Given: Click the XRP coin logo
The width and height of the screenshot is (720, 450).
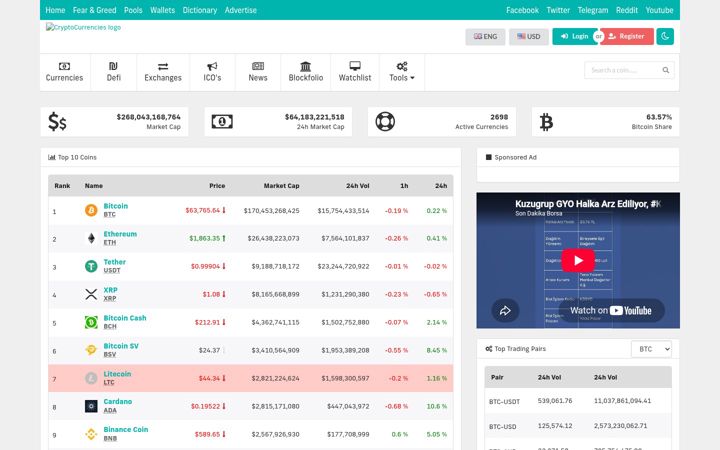Looking at the screenshot, I should point(91,294).
